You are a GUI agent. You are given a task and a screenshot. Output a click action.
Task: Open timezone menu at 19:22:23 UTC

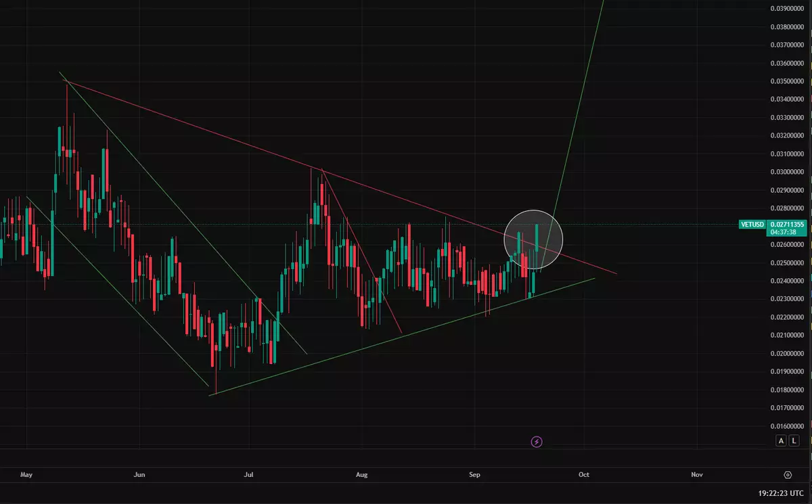pos(781,495)
